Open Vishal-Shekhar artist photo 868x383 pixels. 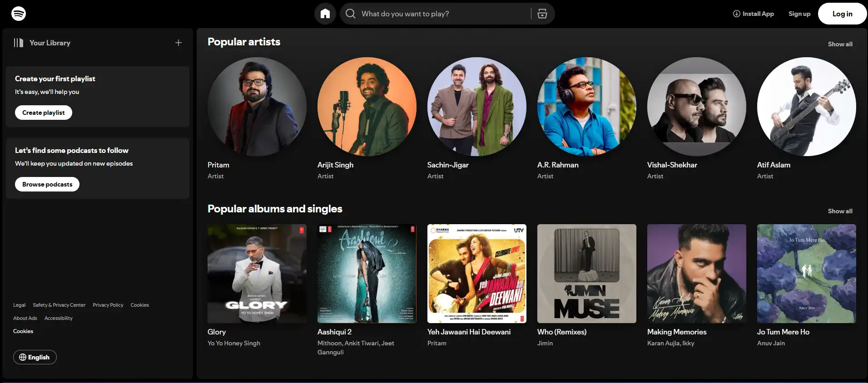(x=697, y=107)
